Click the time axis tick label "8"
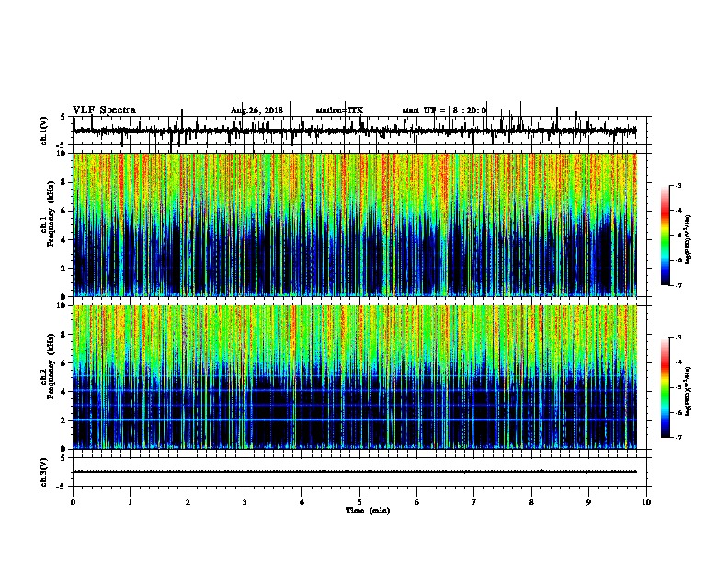Image resolution: width=728 pixels, height=563 pixels. (531, 502)
